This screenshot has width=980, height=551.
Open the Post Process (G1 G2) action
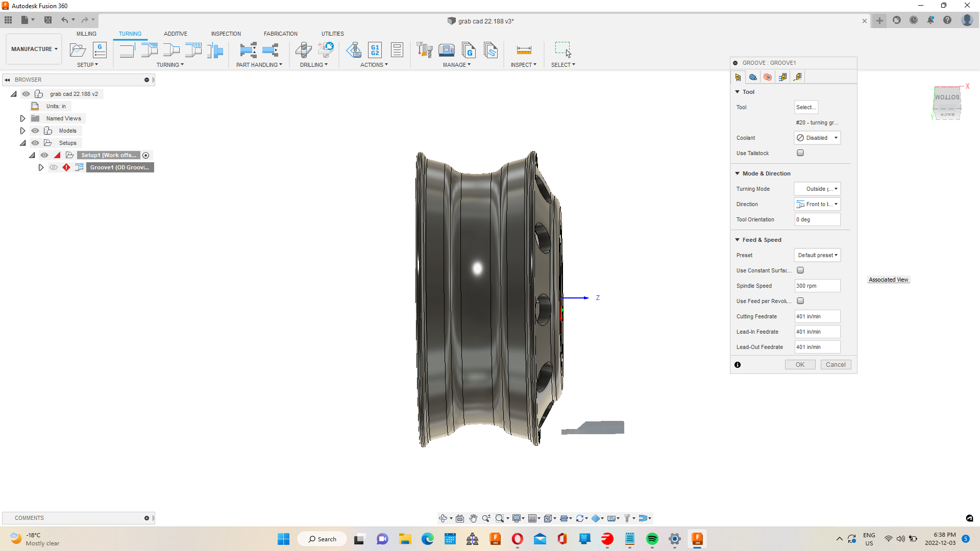(375, 50)
